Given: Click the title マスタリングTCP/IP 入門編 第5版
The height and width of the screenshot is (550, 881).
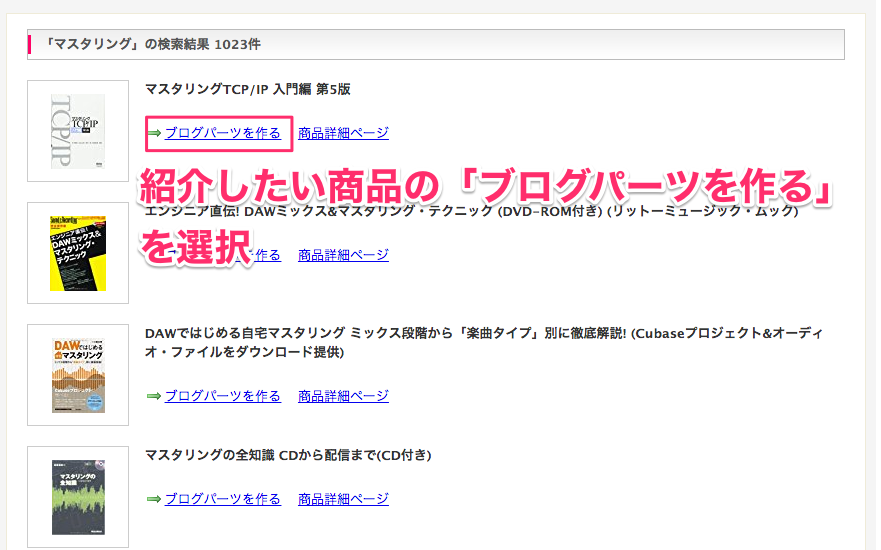Looking at the screenshot, I should point(247,89).
